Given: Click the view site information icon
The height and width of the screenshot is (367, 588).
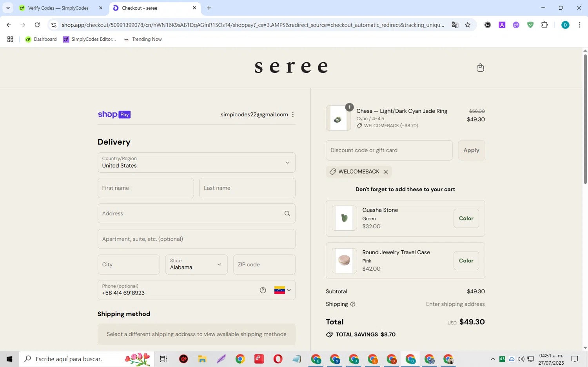Looking at the screenshot, I should pos(54,25).
